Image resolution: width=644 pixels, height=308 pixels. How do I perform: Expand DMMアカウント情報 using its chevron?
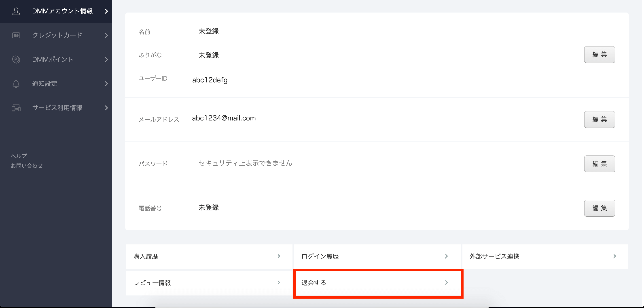pyautogui.click(x=106, y=11)
